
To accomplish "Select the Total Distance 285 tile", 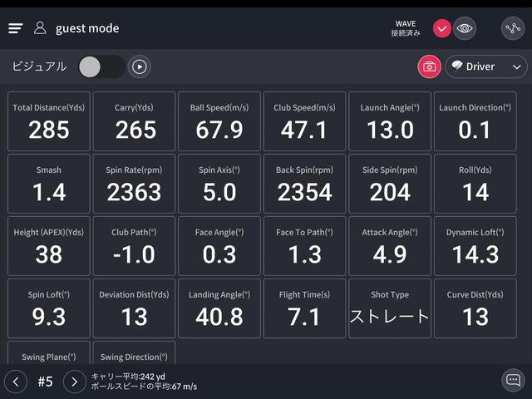I will tap(49, 121).
